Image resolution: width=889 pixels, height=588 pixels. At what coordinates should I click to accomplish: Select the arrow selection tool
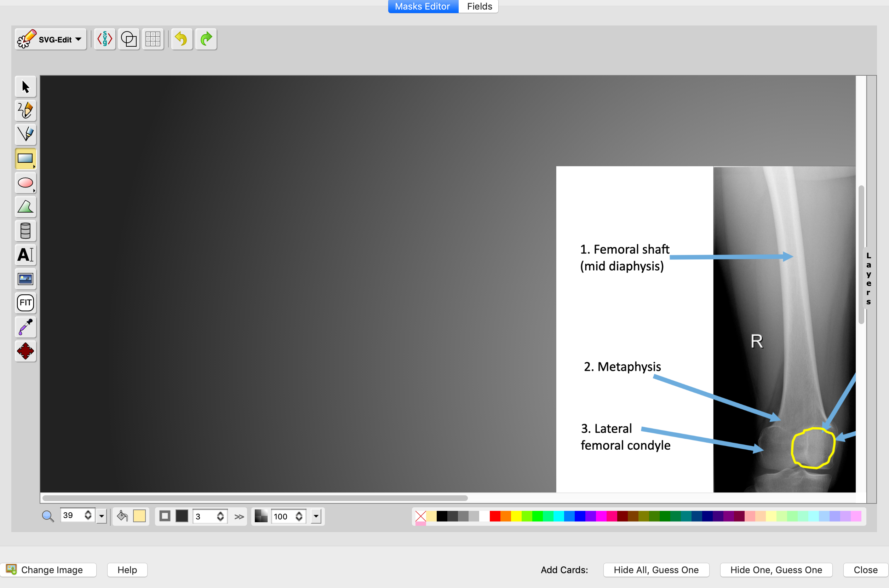pyautogui.click(x=25, y=86)
